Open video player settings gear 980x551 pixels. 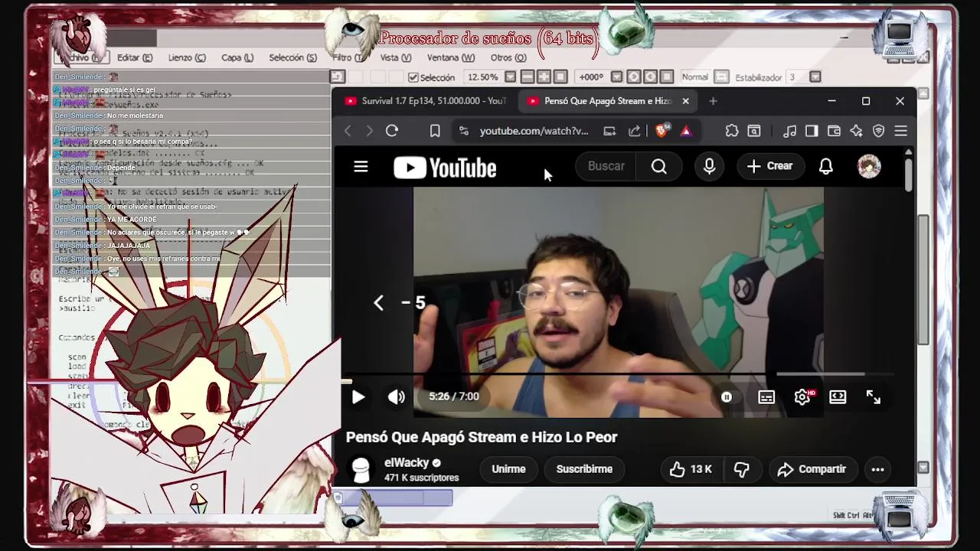(802, 396)
